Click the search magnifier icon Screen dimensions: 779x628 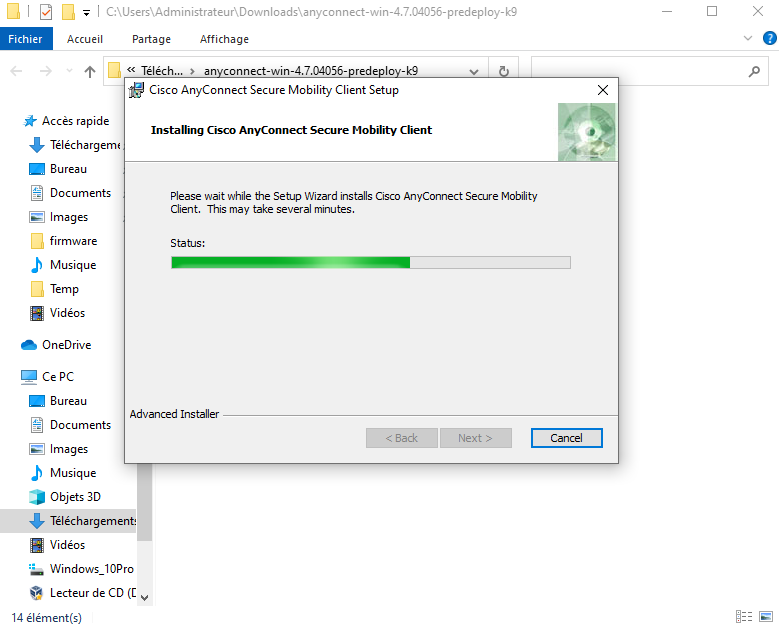pyautogui.click(x=755, y=72)
